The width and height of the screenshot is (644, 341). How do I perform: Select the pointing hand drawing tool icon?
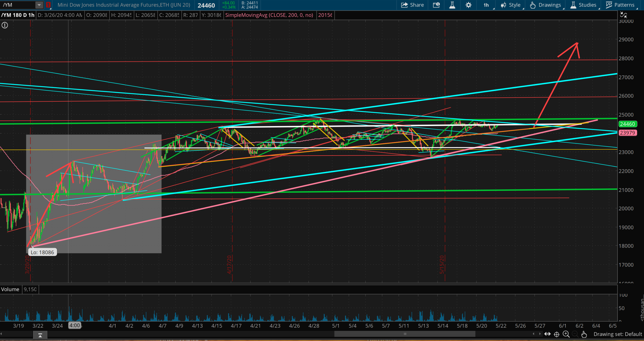pyautogui.click(x=584, y=334)
